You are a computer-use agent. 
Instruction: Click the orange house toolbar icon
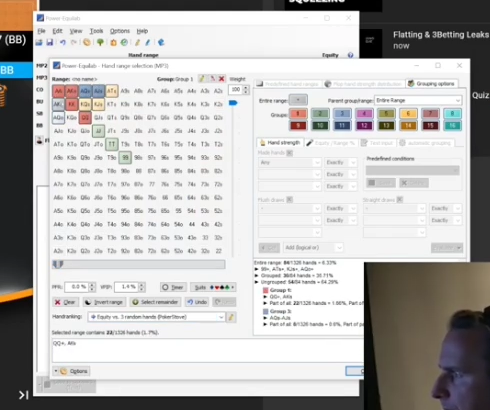[x=113, y=42]
